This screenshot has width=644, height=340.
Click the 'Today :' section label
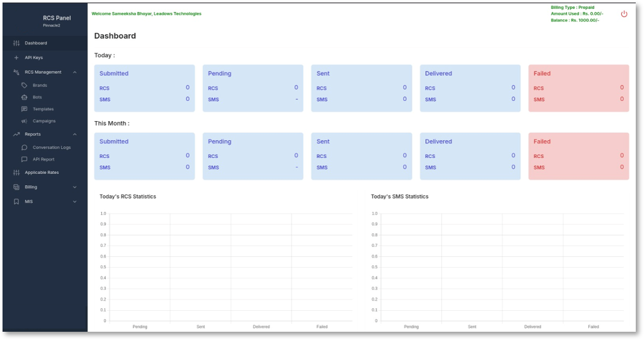(x=105, y=55)
